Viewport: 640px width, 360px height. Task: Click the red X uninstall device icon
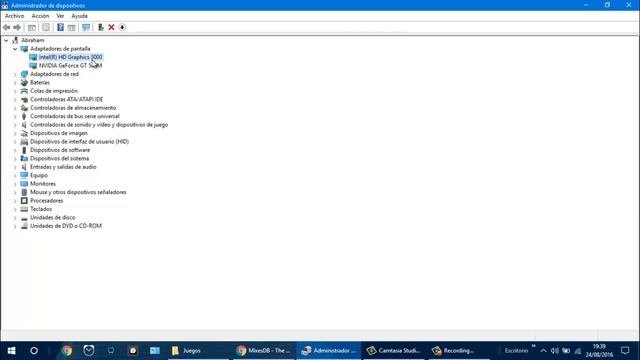pos(111,27)
